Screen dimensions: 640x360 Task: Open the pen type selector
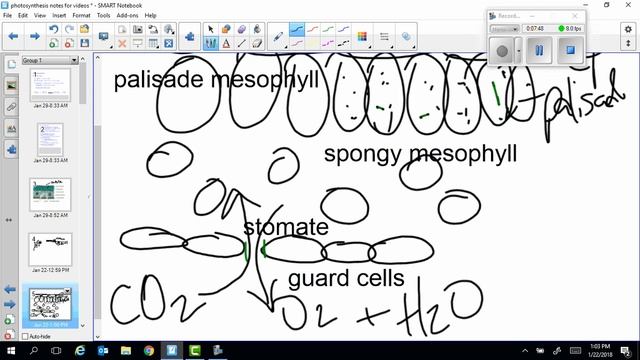coord(279,37)
